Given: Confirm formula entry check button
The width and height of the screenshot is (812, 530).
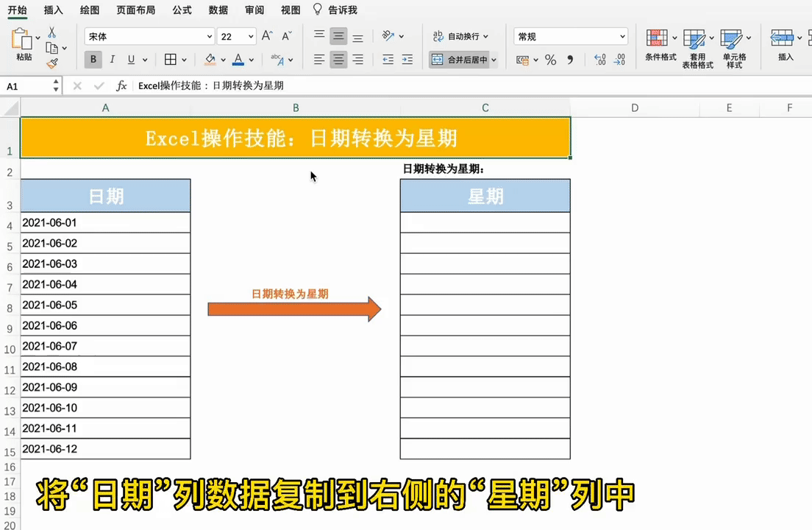Looking at the screenshot, I should [x=99, y=85].
